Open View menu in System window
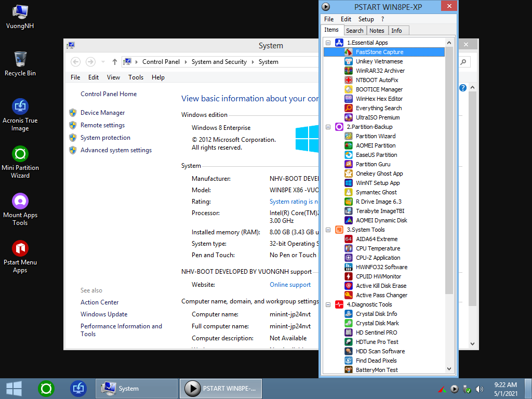 113,77
